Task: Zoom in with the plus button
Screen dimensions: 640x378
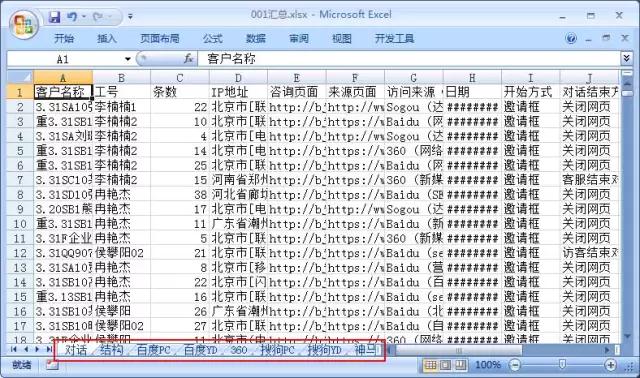Action: tap(610, 365)
